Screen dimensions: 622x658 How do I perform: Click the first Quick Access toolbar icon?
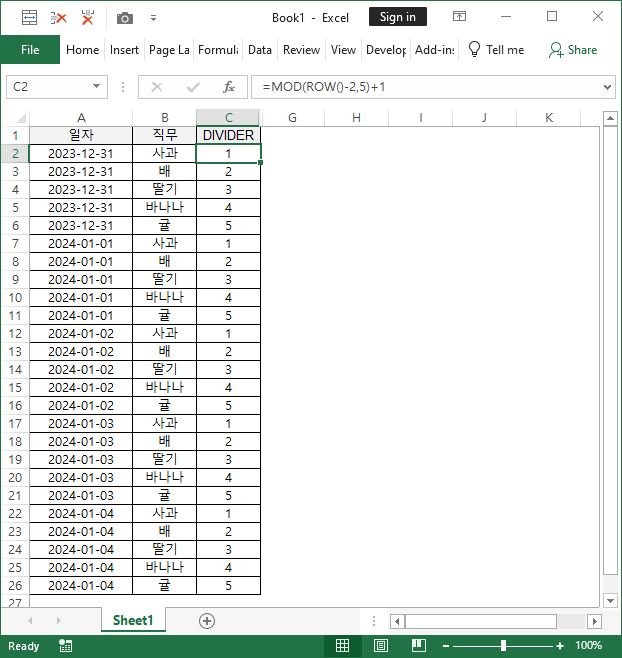(29, 18)
